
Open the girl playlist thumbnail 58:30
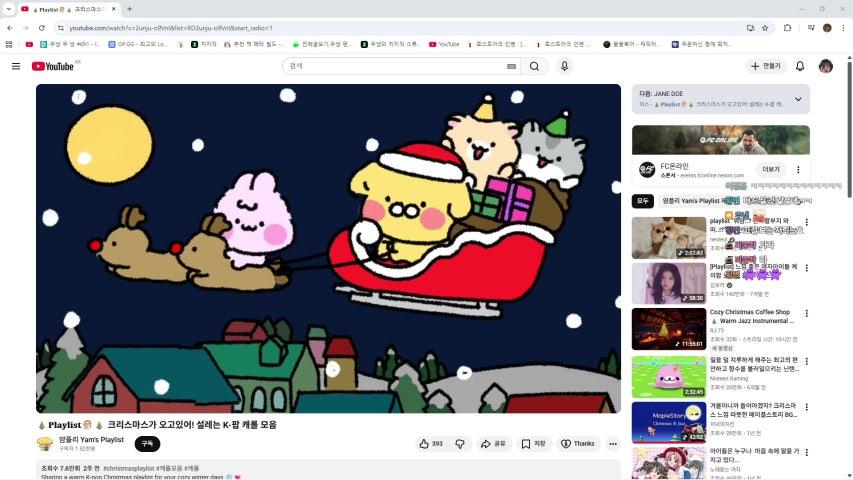669,284
